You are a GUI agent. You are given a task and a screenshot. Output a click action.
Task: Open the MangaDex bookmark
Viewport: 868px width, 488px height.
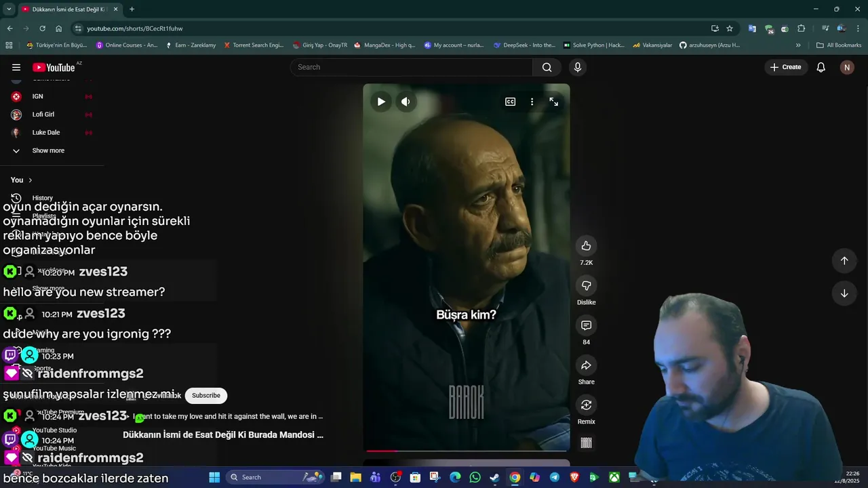tap(385, 45)
